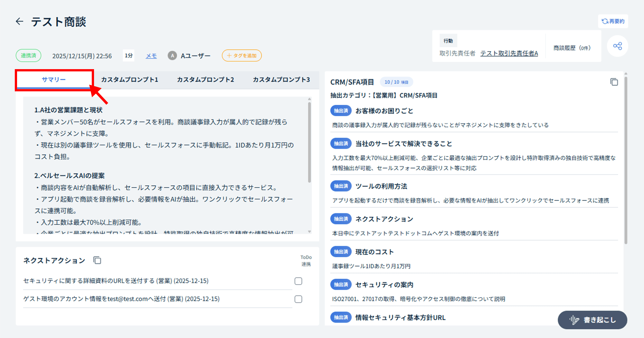
Task: Click the 抽出済 badge beside お客様のお困りごと
Action: tap(341, 111)
